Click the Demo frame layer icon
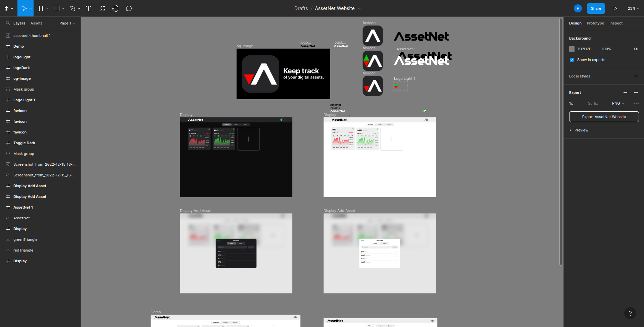 pyautogui.click(x=8, y=46)
